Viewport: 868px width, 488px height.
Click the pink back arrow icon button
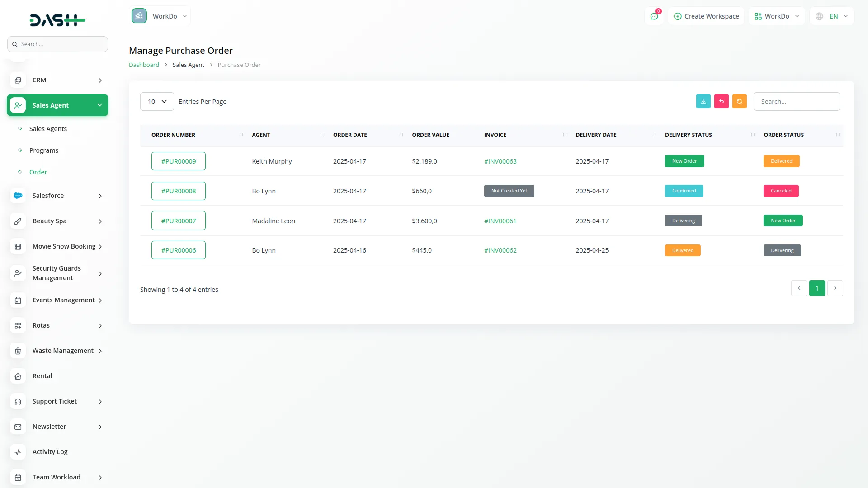tap(722, 102)
